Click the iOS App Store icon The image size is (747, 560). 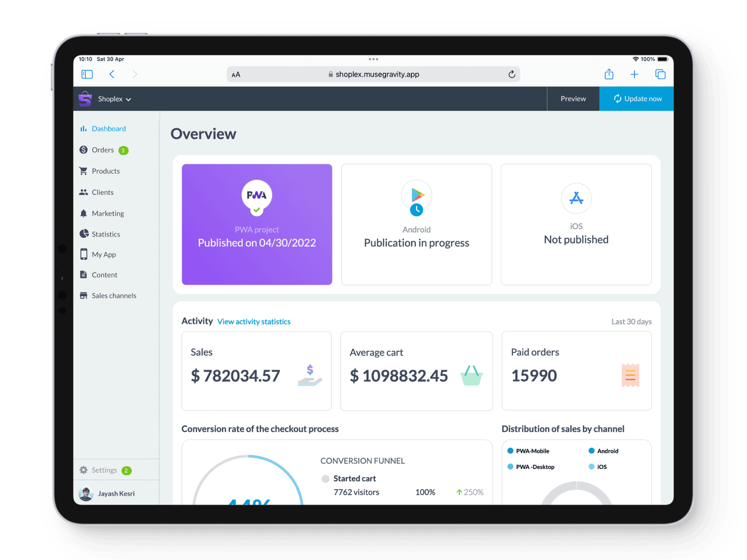[x=576, y=198]
